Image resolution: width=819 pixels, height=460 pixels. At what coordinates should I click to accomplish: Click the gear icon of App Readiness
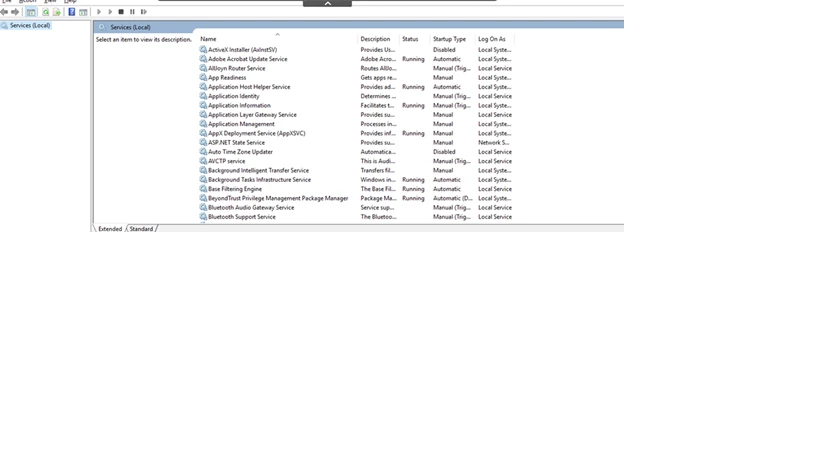pyautogui.click(x=203, y=77)
